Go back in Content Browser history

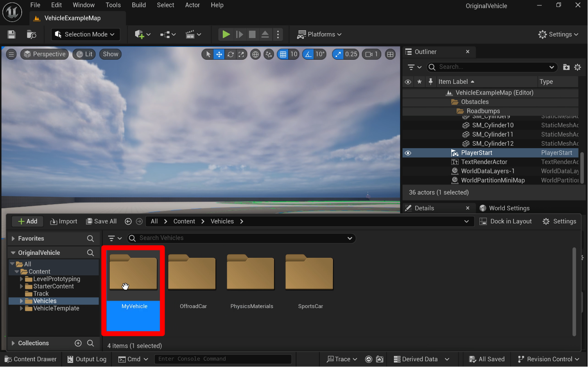pos(128,221)
